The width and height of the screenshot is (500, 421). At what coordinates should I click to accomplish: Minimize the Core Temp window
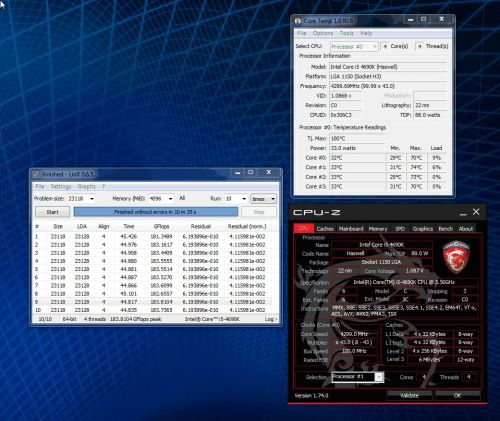pyautogui.click(x=411, y=20)
